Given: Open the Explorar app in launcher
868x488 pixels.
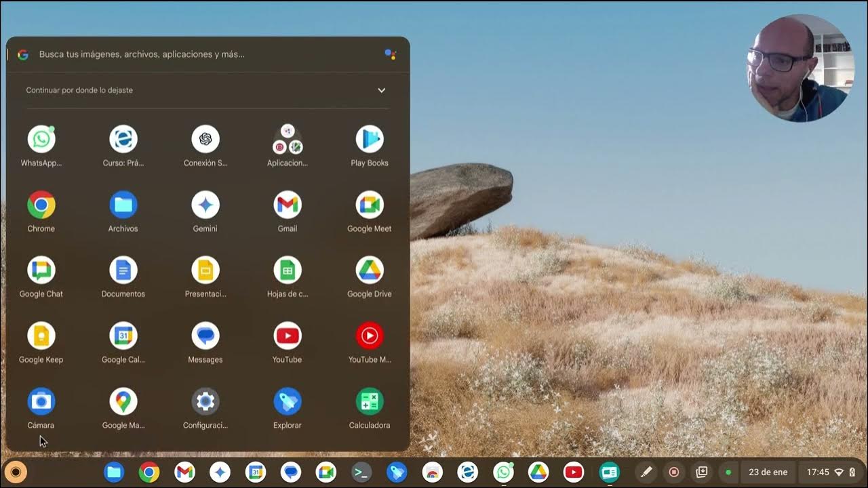Looking at the screenshot, I should pyautogui.click(x=288, y=401).
